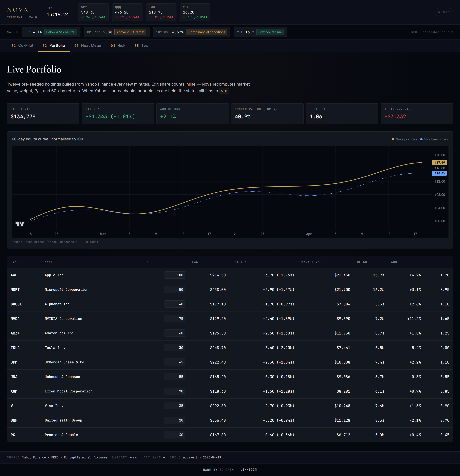Click the chart source note text

pyautogui.click(x=55, y=242)
